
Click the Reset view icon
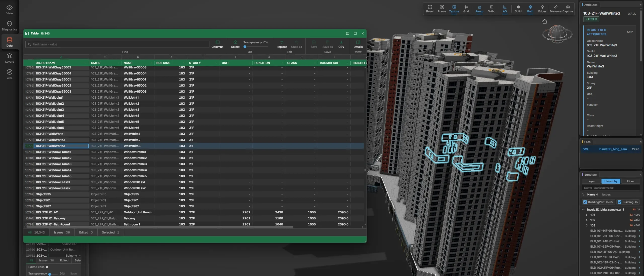[x=430, y=9]
